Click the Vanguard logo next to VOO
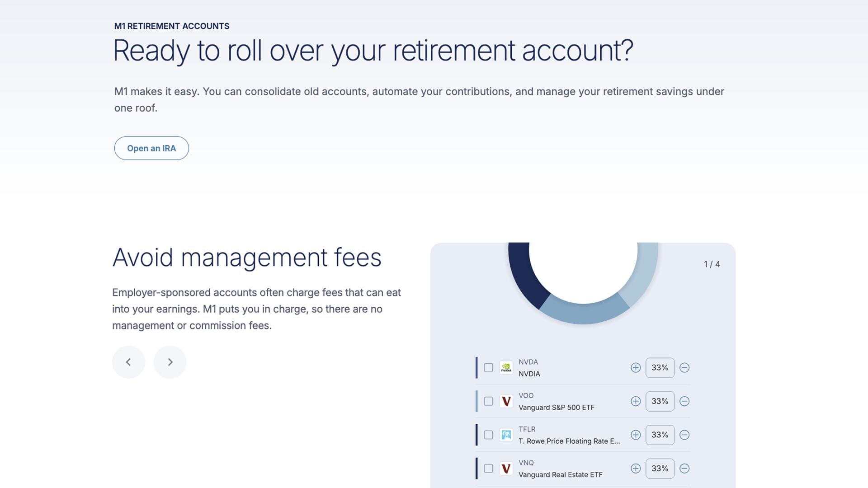The height and width of the screenshot is (488, 868). [506, 401]
